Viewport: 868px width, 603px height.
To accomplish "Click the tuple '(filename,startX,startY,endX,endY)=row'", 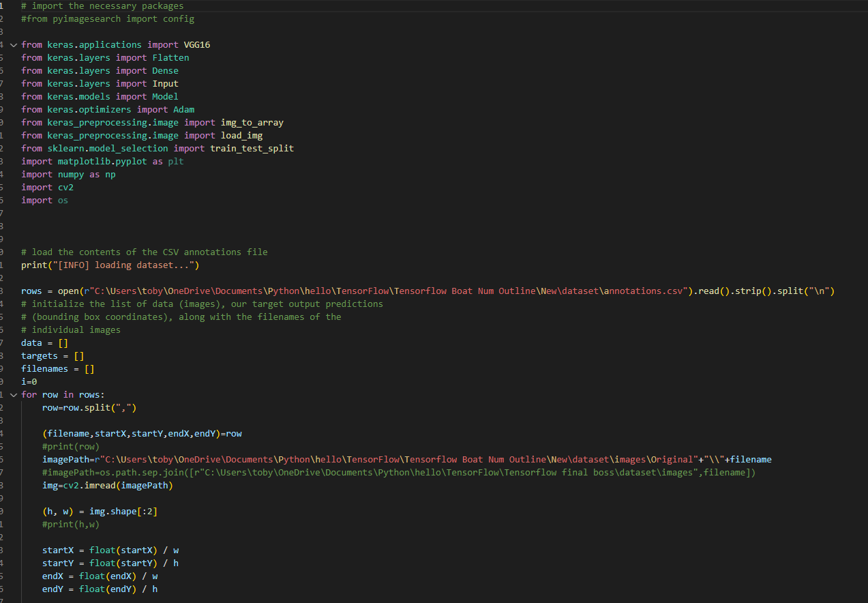I will [142, 434].
